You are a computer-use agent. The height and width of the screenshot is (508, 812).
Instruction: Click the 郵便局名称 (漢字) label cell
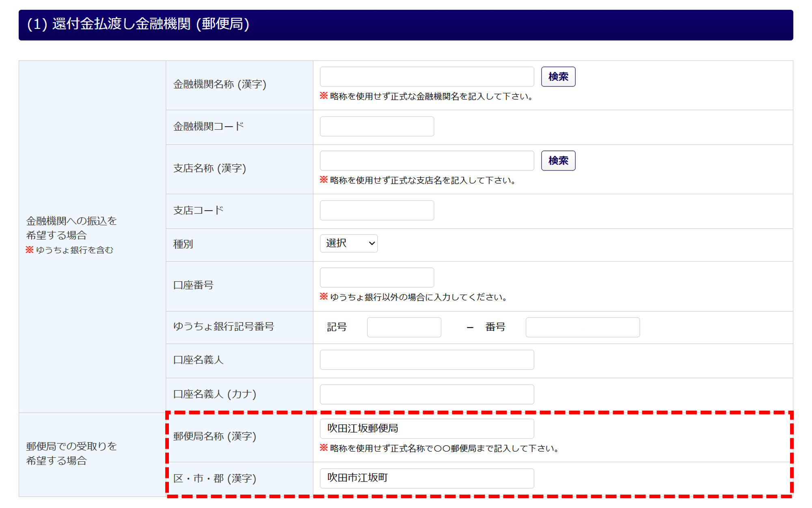tap(215, 437)
